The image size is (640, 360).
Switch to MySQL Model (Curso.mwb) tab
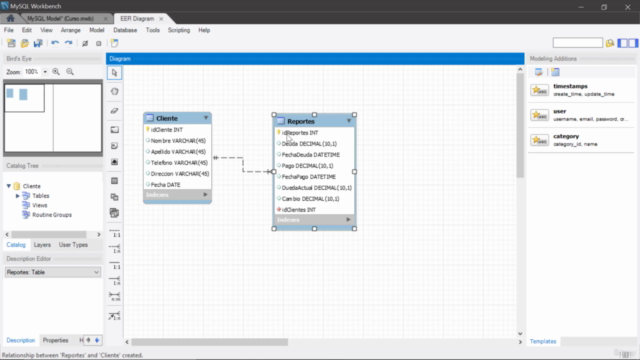60,19
